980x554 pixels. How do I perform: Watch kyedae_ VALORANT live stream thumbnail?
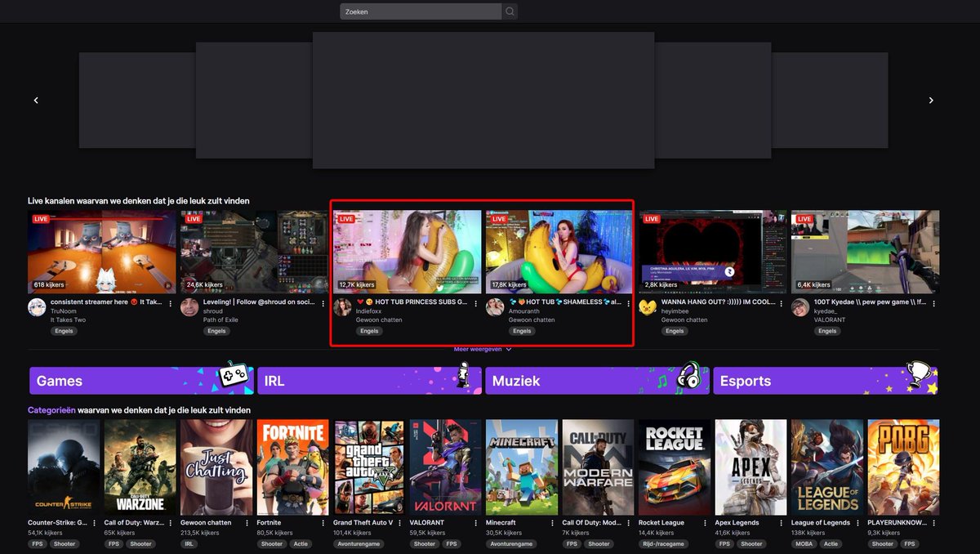pyautogui.click(x=865, y=252)
